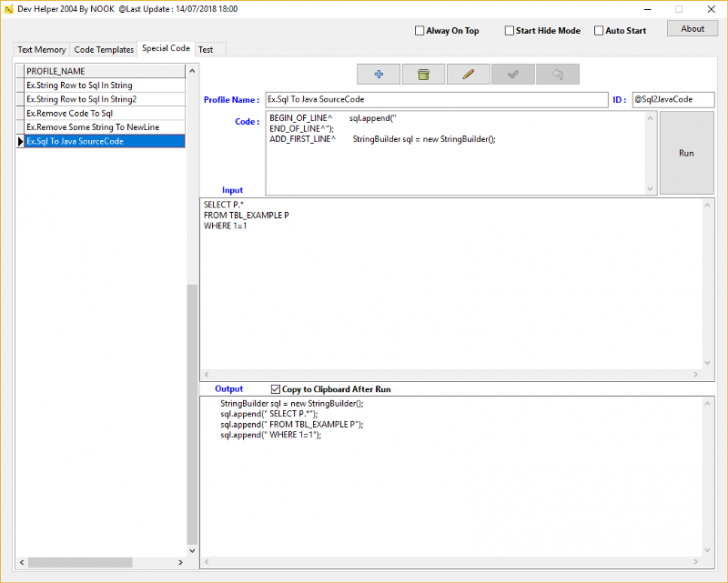Click the Profile Name input field
Screen dimensions: 728x583
click(x=436, y=99)
